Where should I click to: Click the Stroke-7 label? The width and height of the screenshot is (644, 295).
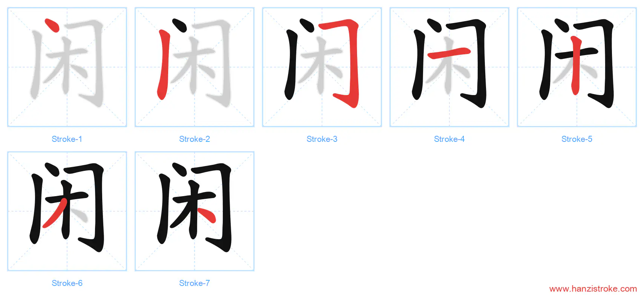click(x=195, y=283)
